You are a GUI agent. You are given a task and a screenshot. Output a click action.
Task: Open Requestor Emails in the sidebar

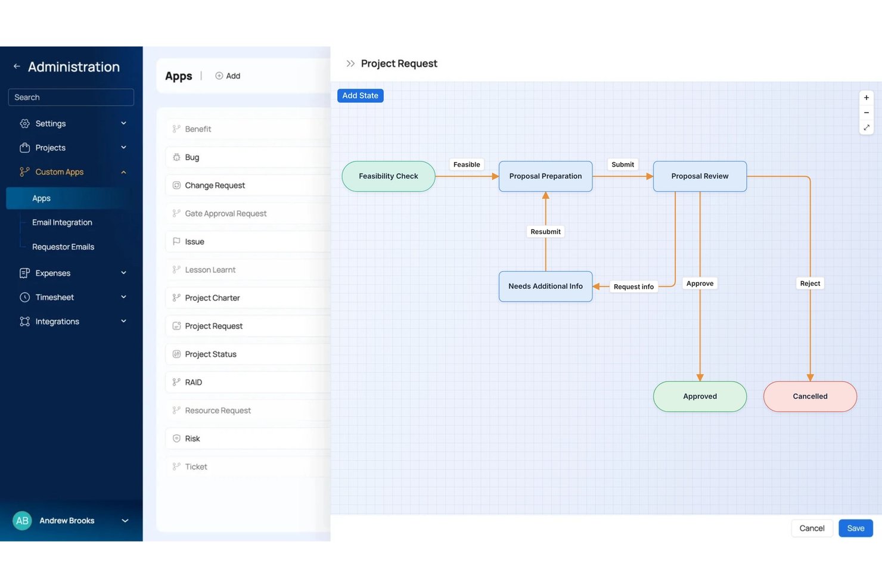pyautogui.click(x=63, y=247)
